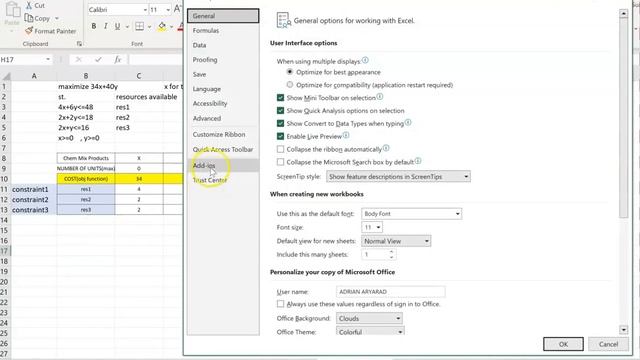The width and height of the screenshot is (640, 360).
Task: Open the Data options category
Action: tap(223, 45)
